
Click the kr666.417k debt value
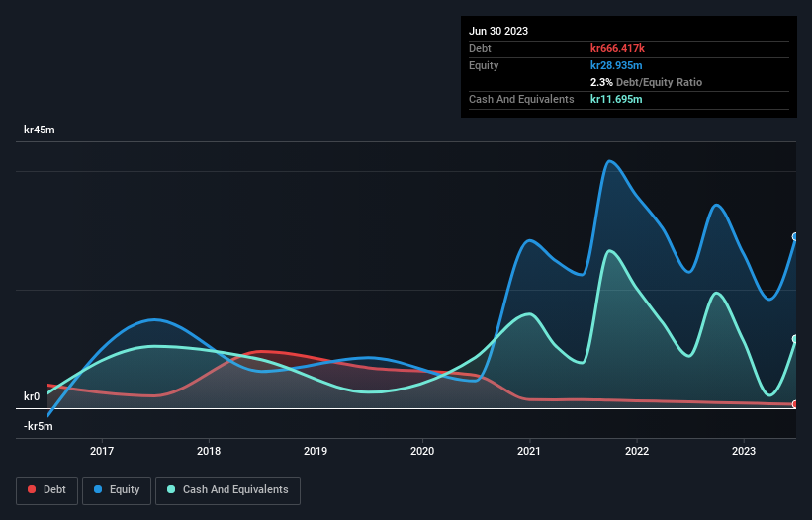point(617,48)
